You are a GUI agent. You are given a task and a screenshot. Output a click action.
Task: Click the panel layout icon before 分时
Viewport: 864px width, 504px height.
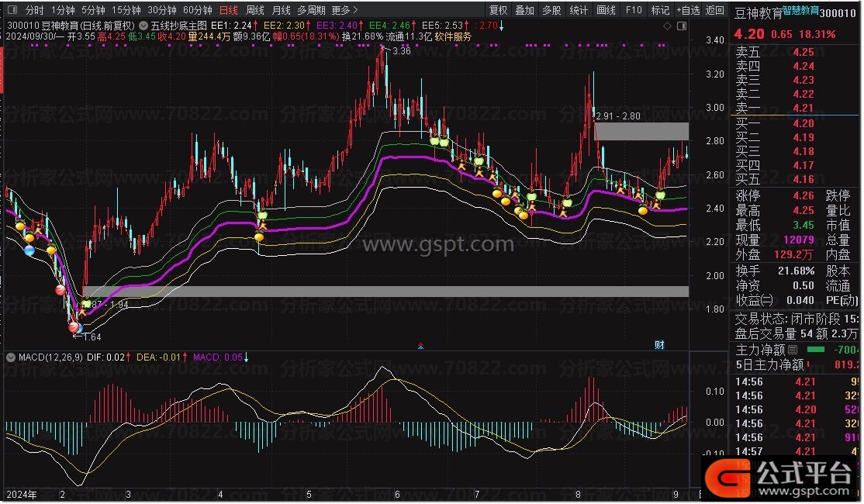pos(12,10)
